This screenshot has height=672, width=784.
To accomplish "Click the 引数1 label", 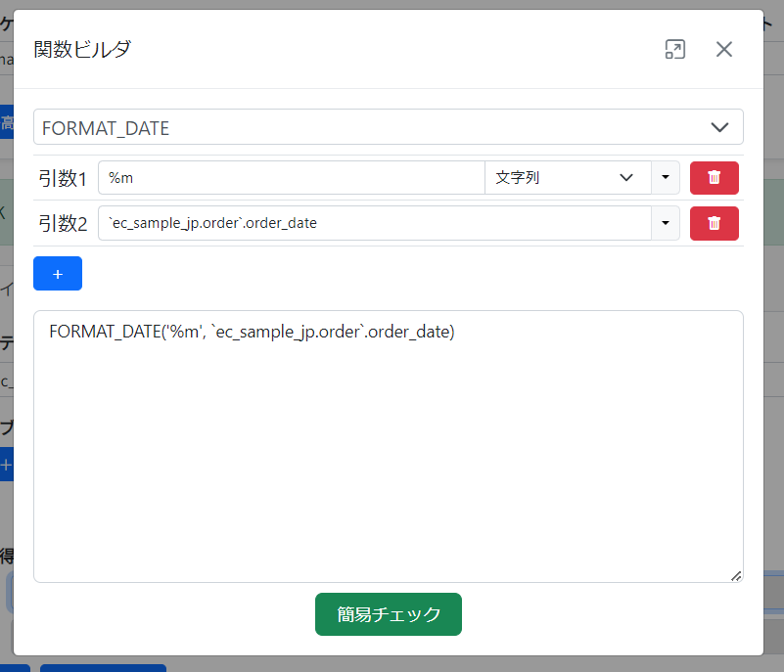I will click(x=63, y=178).
